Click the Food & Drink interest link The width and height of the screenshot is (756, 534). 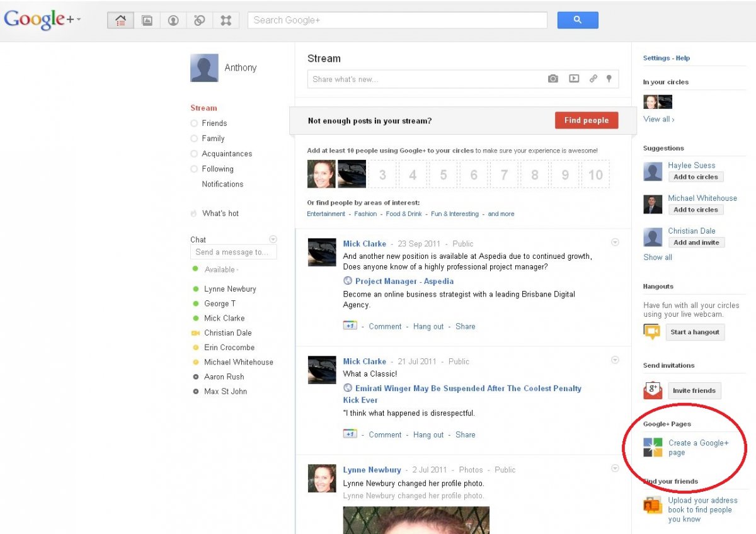tap(404, 214)
